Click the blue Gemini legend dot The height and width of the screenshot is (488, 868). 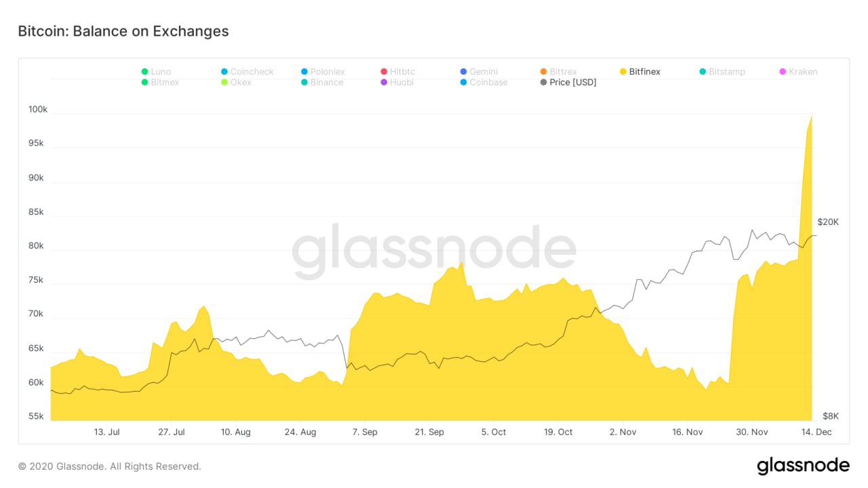pos(463,71)
